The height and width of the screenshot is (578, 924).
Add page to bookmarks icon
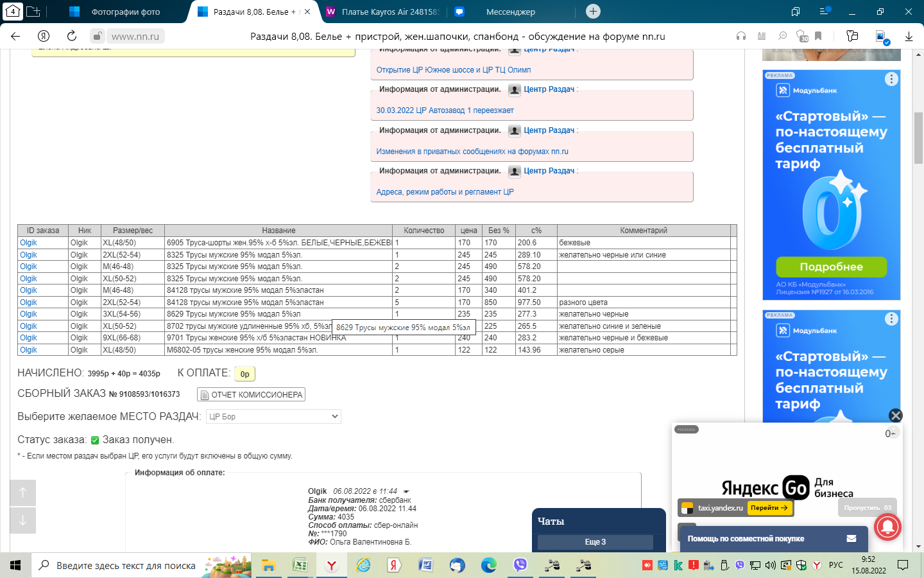tap(818, 36)
